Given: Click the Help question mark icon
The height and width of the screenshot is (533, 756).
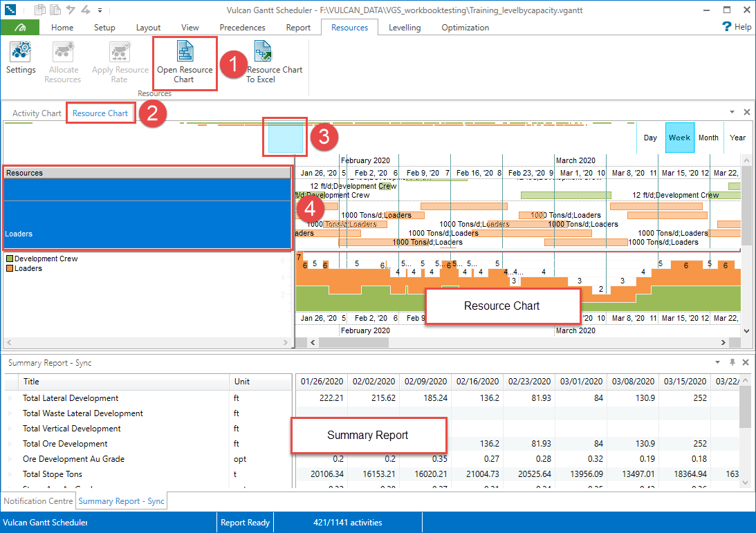Looking at the screenshot, I should tap(726, 26).
